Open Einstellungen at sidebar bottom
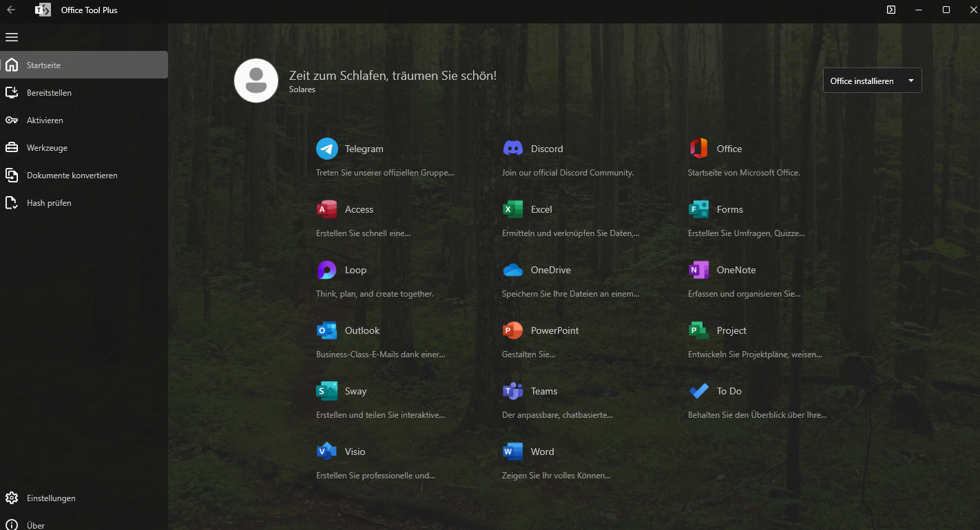Viewport: 980px width, 530px height. [x=84, y=498]
